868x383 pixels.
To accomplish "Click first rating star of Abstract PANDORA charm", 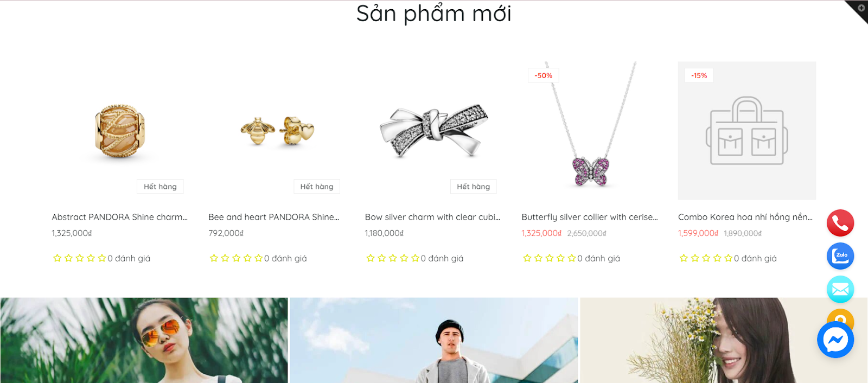I will (58, 258).
